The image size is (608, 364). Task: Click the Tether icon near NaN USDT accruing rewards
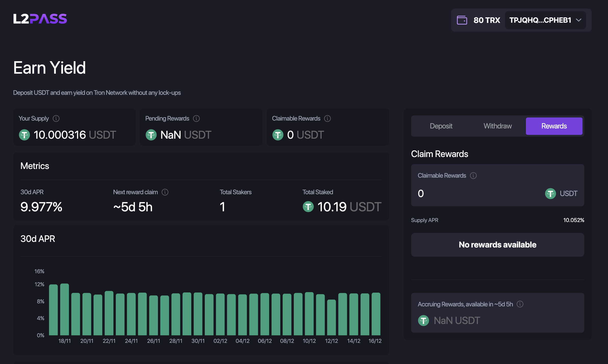tap(423, 320)
